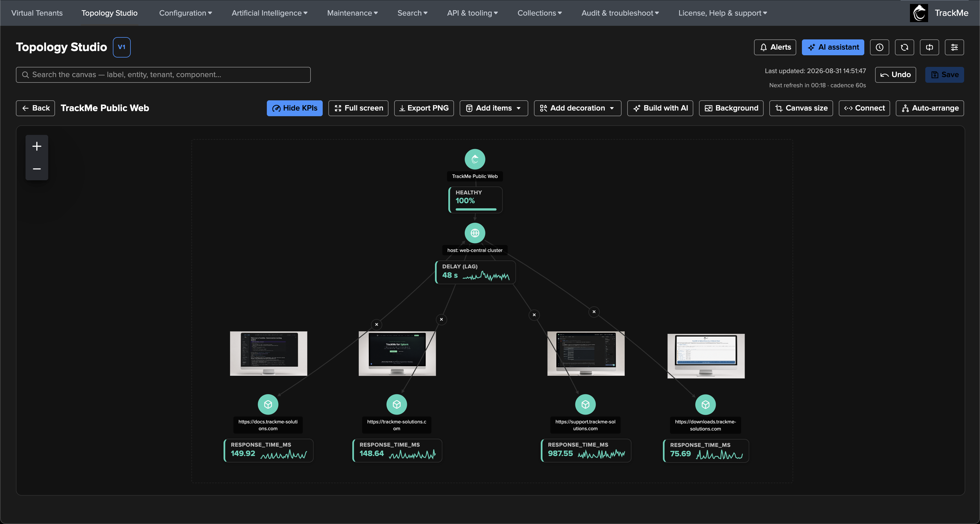Zoom in with the plus button
Image resolution: width=980 pixels, height=524 pixels.
pyautogui.click(x=37, y=147)
